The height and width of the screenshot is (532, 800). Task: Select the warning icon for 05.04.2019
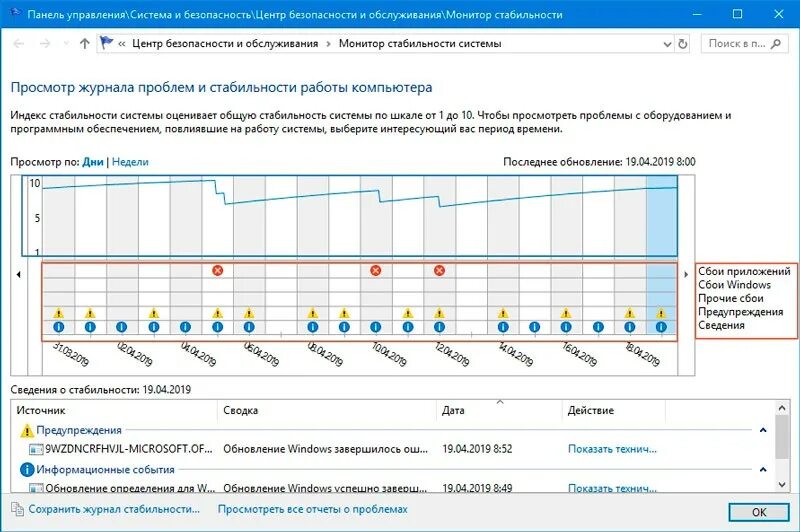[x=217, y=313]
